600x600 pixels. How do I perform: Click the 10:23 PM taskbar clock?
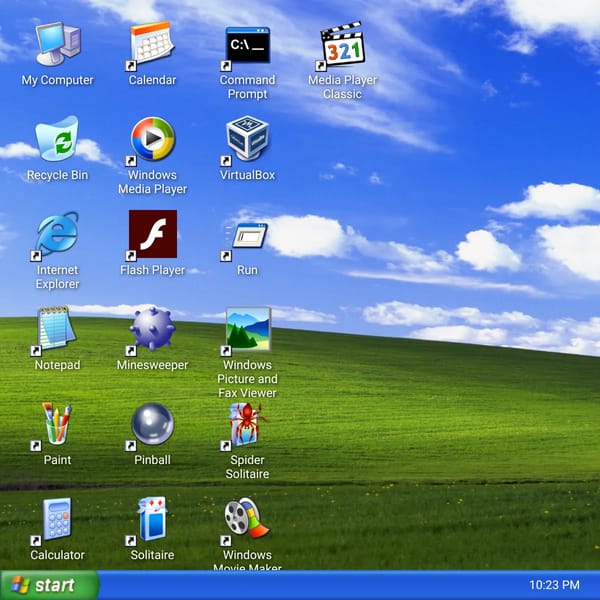(554, 585)
